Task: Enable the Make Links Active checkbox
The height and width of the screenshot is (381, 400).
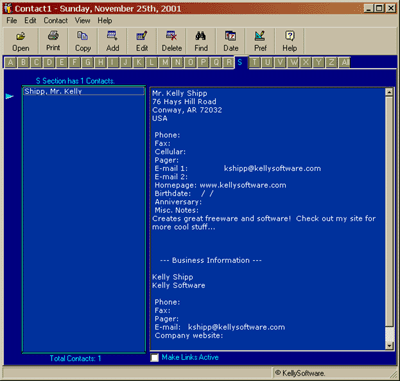Action: [155, 358]
